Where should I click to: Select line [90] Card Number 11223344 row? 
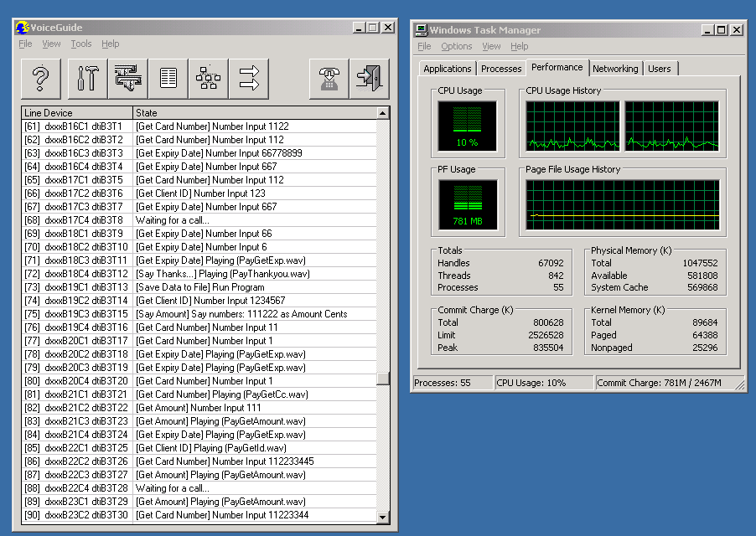199,515
